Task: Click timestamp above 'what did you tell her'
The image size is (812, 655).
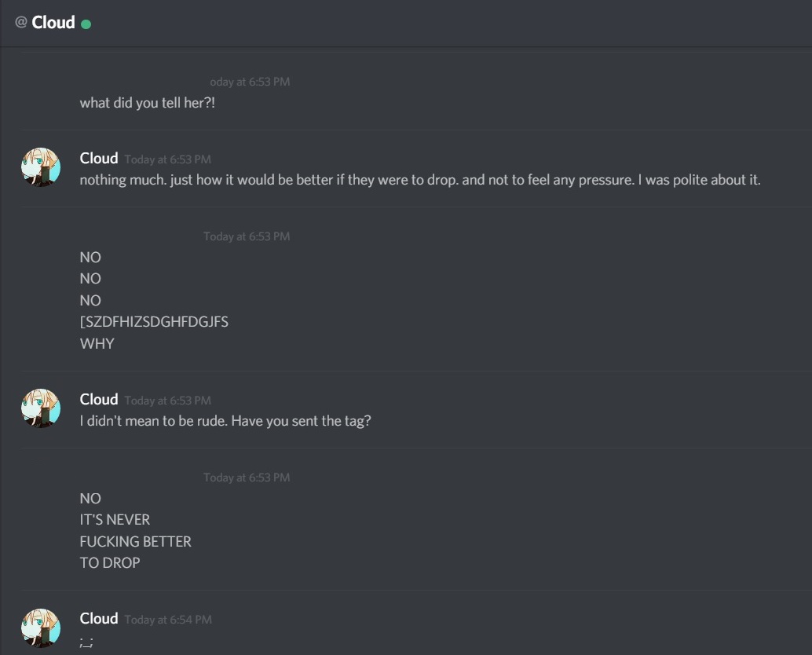Action: [250, 82]
